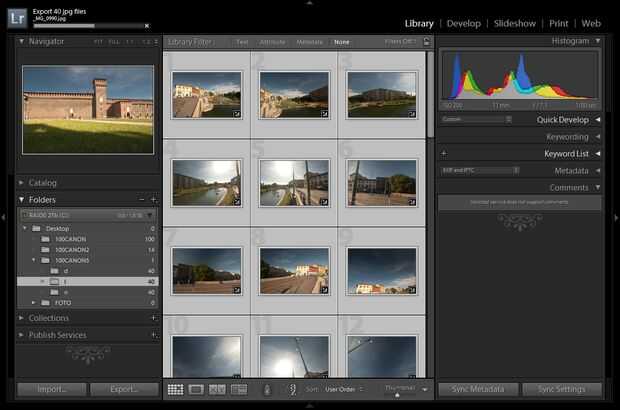The width and height of the screenshot is (620, 410).
Task: Open the Quick Develop preset dropdown
Action: click(x=476, y=119)
